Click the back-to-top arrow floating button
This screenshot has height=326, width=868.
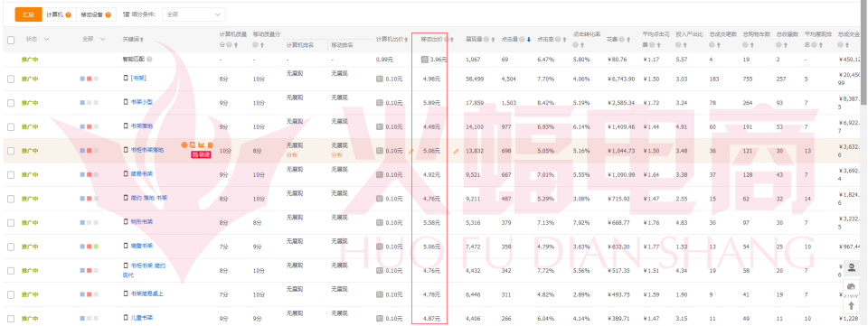[851, 305]
